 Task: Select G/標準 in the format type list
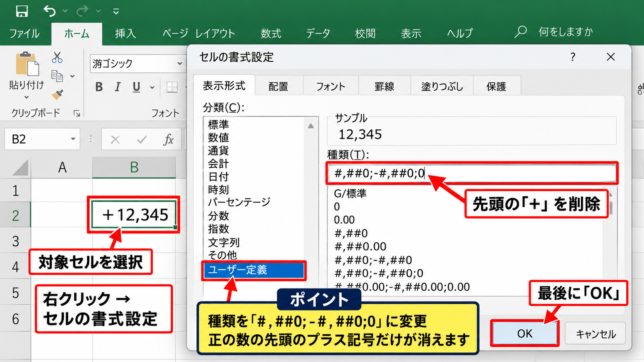[x=350, y=193]
